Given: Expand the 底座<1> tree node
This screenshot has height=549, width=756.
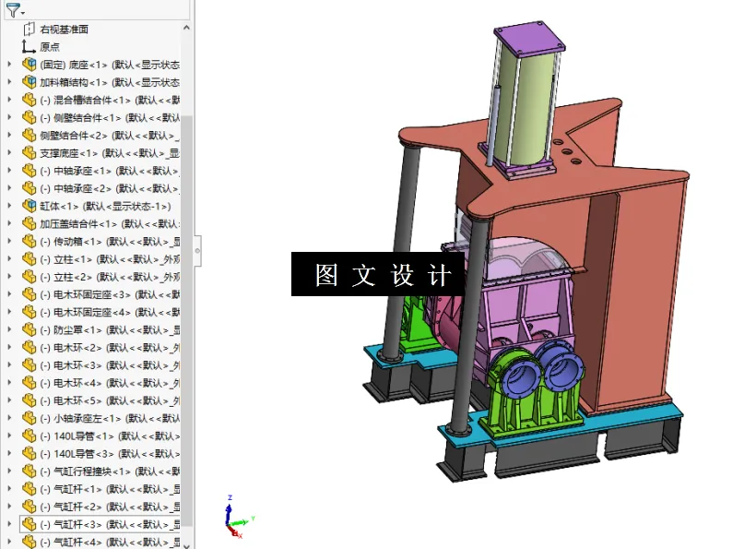Looking at the screenshot, I should pyautogui.click(x=7, y=65).
